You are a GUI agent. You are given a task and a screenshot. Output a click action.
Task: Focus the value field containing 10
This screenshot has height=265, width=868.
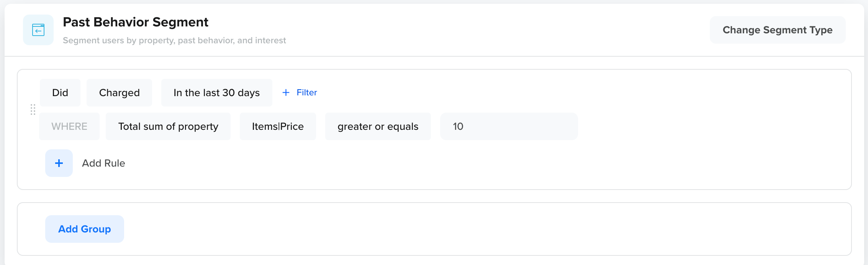pos(509,126)
